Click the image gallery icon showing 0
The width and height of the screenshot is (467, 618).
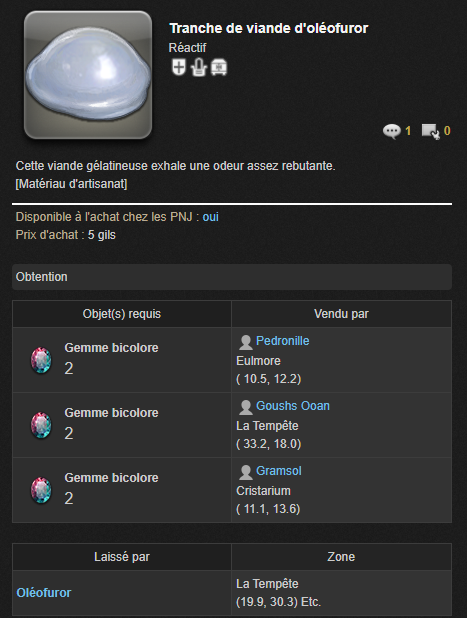click(x=430, y=131)
